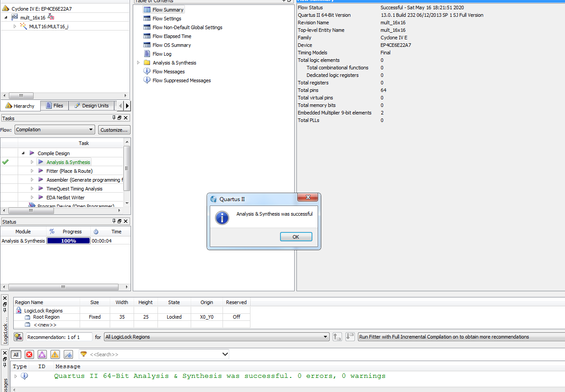Expand the Assembler task row

point(32,180)
